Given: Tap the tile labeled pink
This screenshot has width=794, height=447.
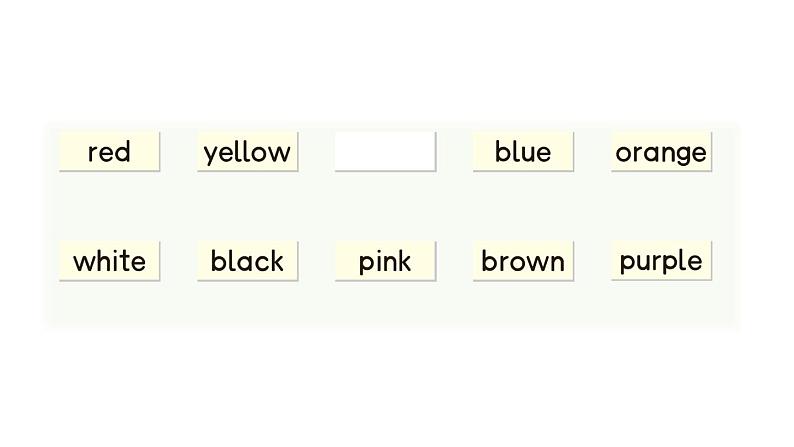Looking at the screenshot, I should pos(385,261).
